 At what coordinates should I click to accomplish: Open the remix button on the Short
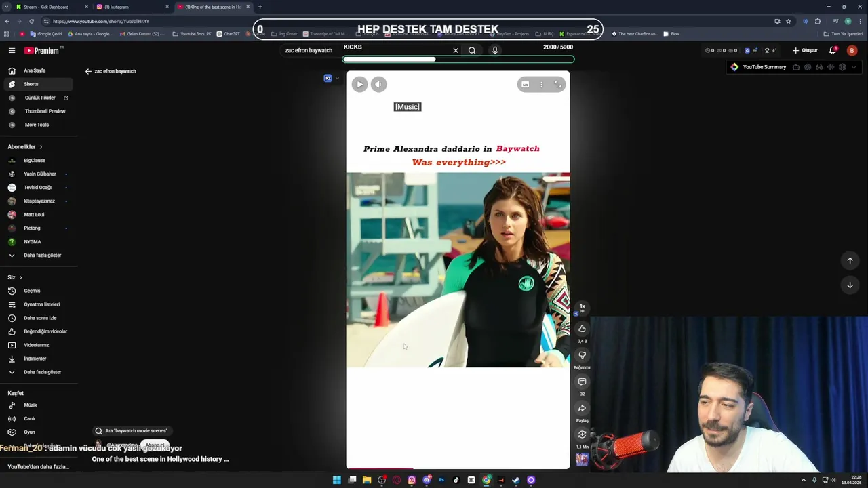tap(582, 434)
